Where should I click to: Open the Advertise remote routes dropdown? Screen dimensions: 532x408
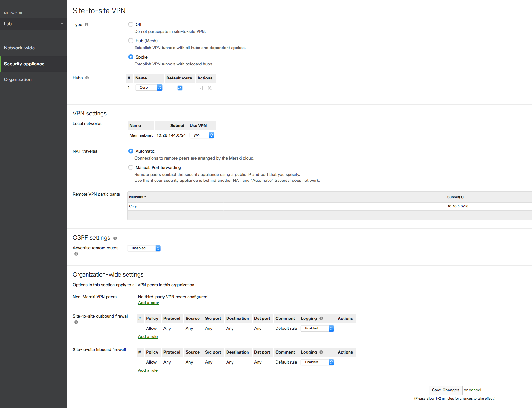coord(144,248)
